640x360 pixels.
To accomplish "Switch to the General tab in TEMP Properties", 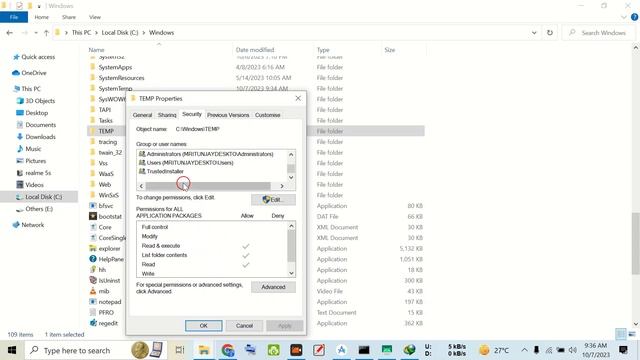I will click(x=142, y=115).
